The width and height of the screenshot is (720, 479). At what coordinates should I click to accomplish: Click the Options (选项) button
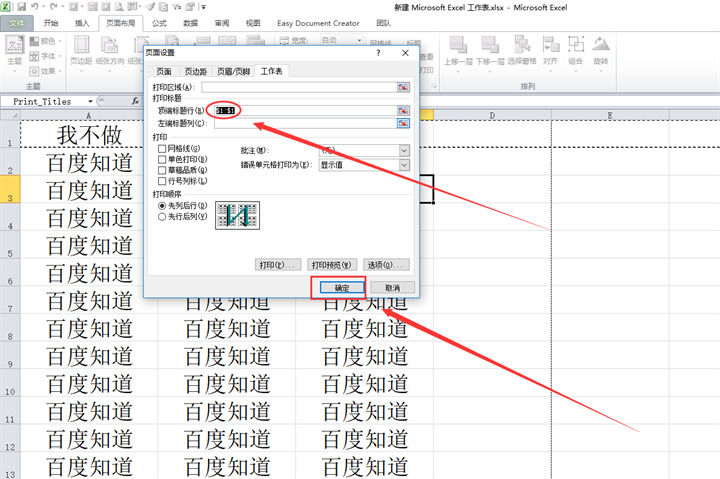tap(386, 265)
